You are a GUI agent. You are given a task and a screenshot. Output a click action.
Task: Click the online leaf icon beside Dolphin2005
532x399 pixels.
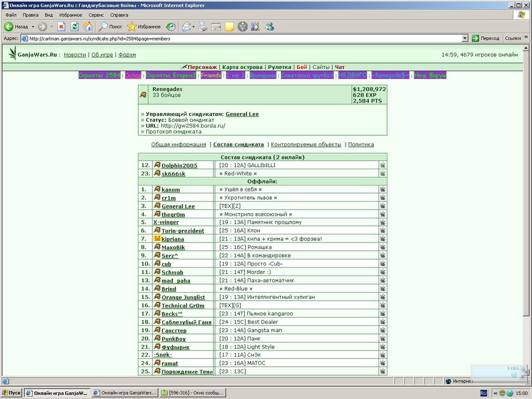[x=383, y=165]
